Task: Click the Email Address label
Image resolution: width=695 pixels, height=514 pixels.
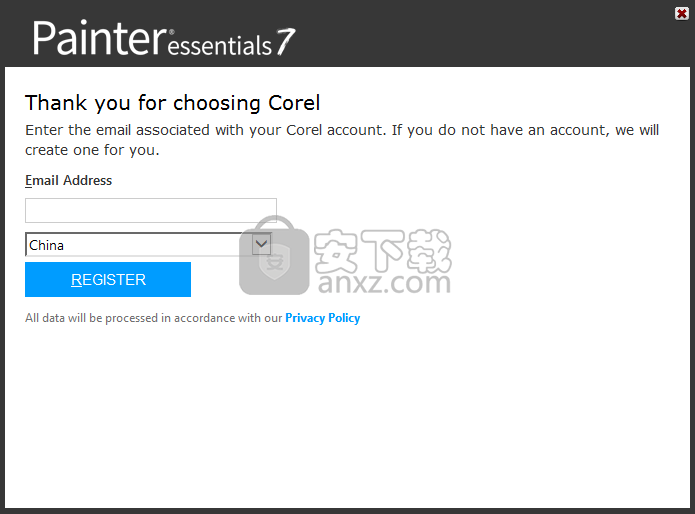Action: 69,180
